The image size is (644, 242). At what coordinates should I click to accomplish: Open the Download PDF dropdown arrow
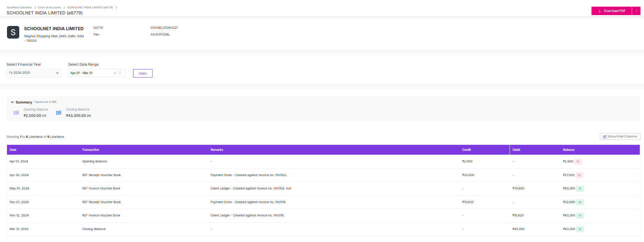point(636,11)
